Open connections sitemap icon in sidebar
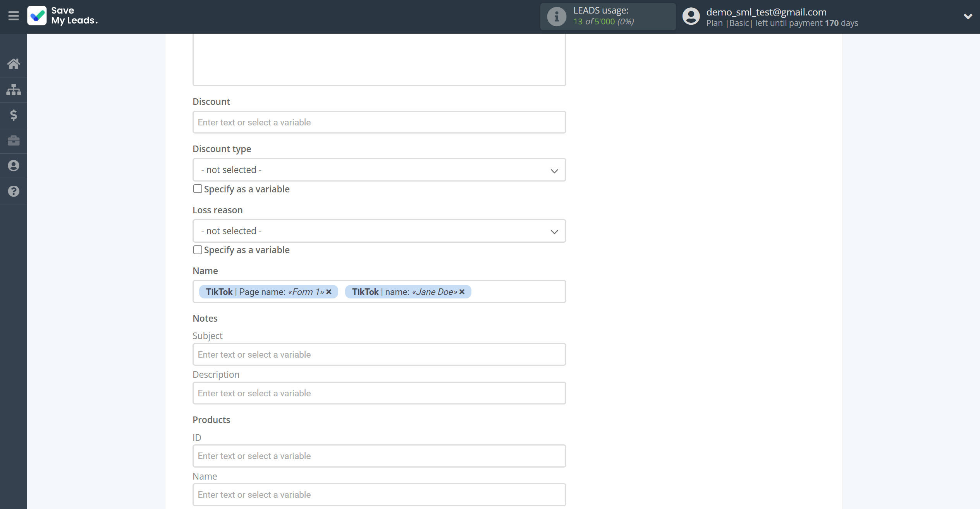Image resolution: width=980 pixels, height=509 pixels. pyautogui.click(x=14, y=89)
